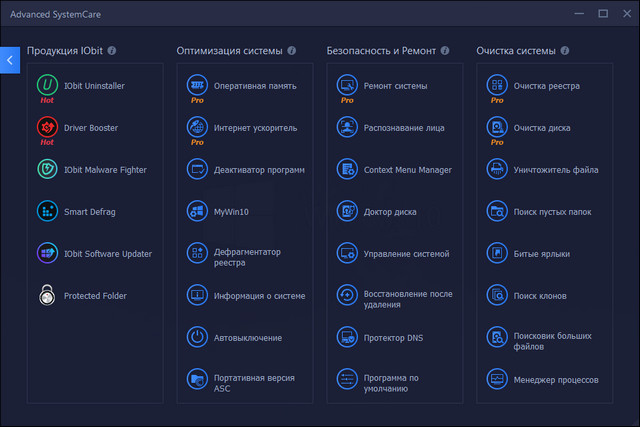Select Уничтожитель файла shredder icon
This screenshot has width=640, height=427.
498,169
